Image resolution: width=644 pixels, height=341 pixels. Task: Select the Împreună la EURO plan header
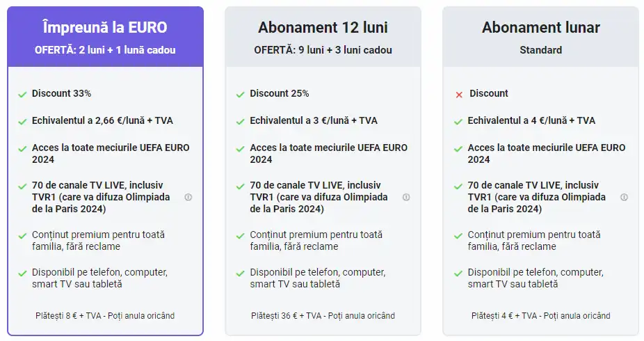tap(105, 28)
